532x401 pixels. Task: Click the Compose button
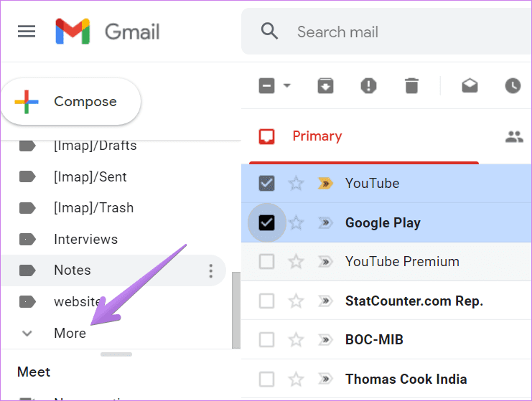coord(71,101)
